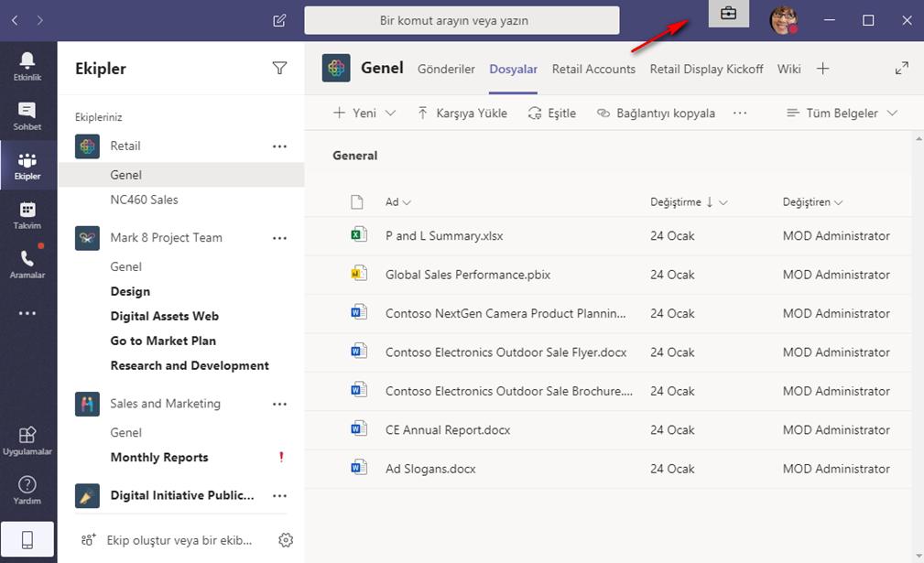Open the Retail Display Kickoff tab
The width and height of the screenshot is (924, 563).
click(x=707, y=69)
